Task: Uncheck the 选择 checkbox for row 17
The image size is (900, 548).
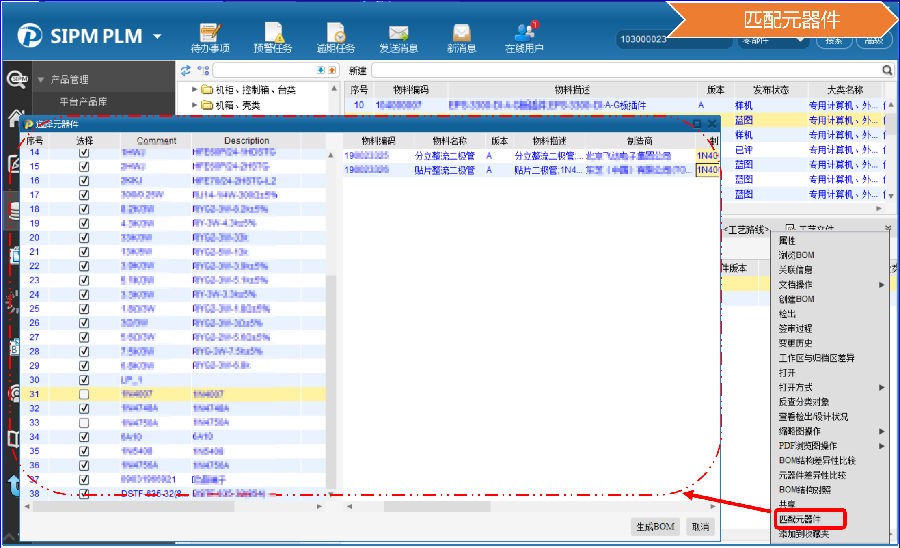Action: [84, 195]
